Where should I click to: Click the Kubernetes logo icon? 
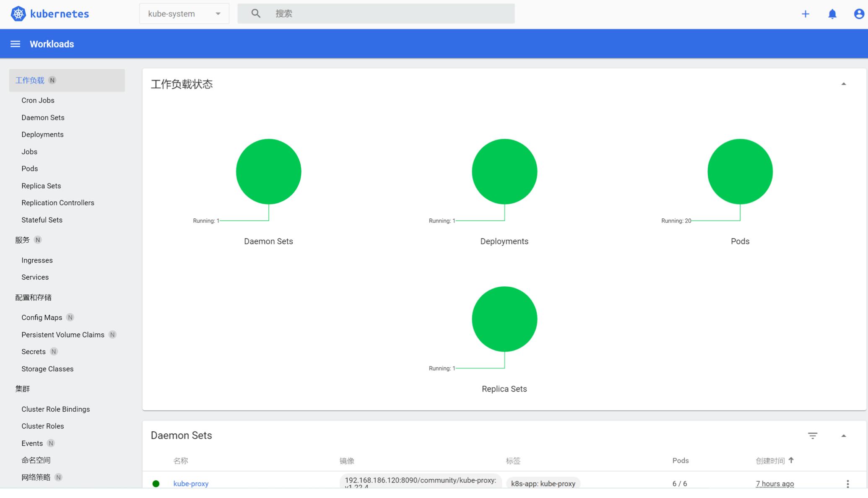tap(18, 14)
